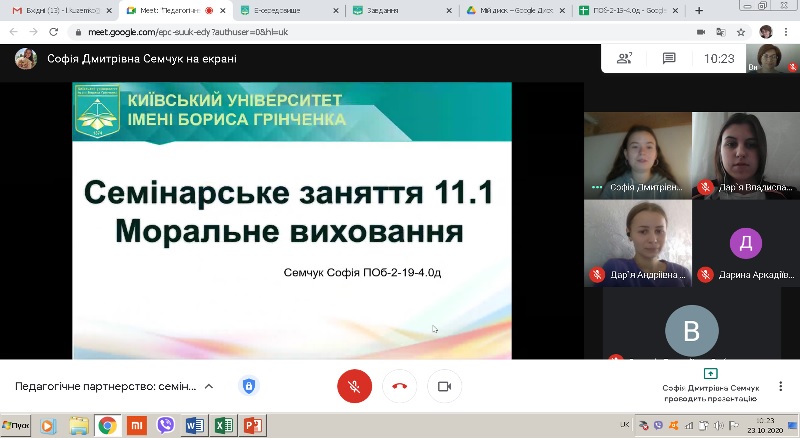Click the UK language indicator in the tray

tap(624, 424)
